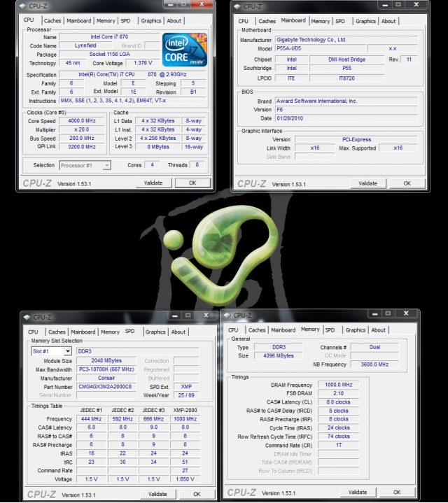Go to Caches tab in the SPD window
Screen dimensions: 448x503
coord(57,332)
